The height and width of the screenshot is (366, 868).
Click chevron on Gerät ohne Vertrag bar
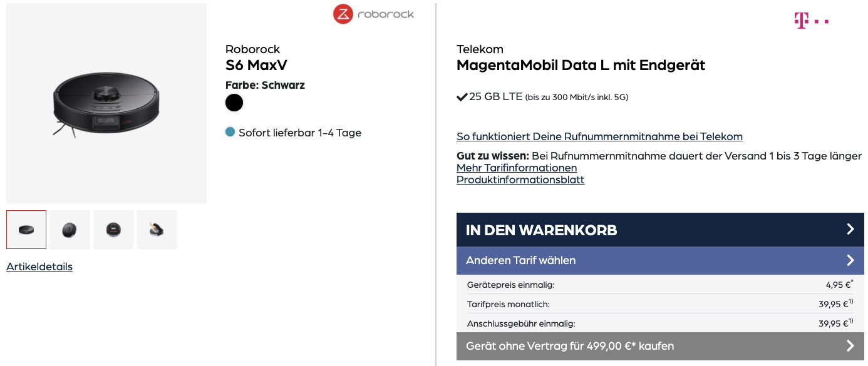tap(850, 346)
